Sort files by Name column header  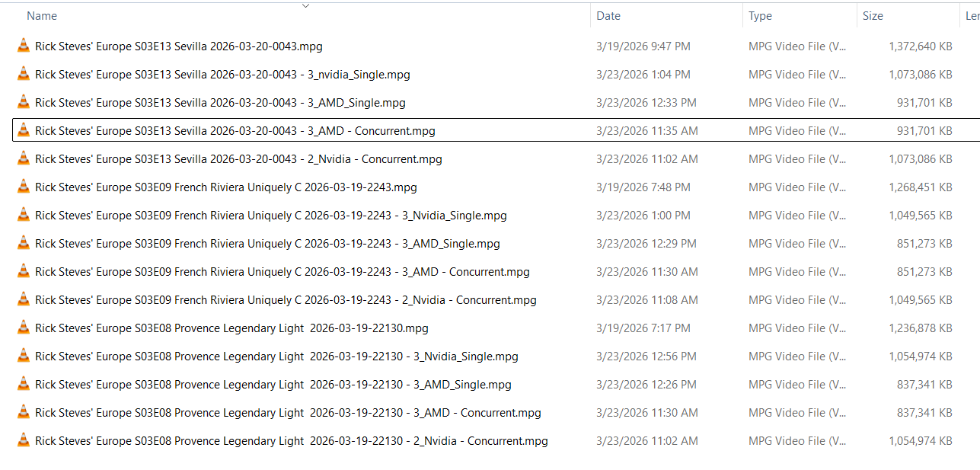42,16
